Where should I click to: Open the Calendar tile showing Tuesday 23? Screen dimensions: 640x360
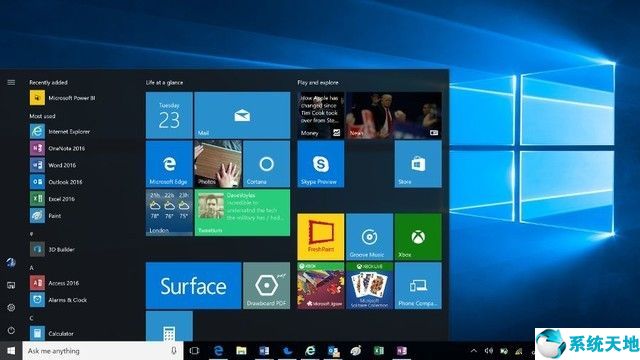tap(169, 115)
